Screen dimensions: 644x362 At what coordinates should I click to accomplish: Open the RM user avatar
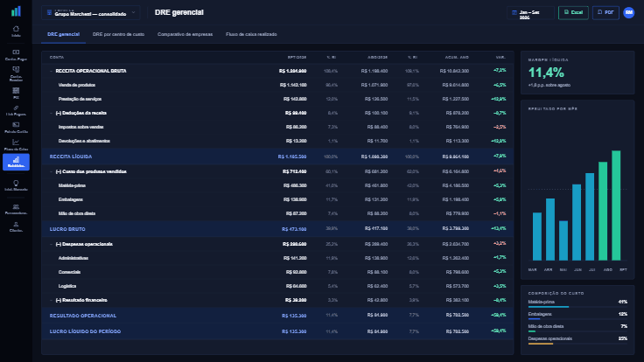[x=628, y=13]
